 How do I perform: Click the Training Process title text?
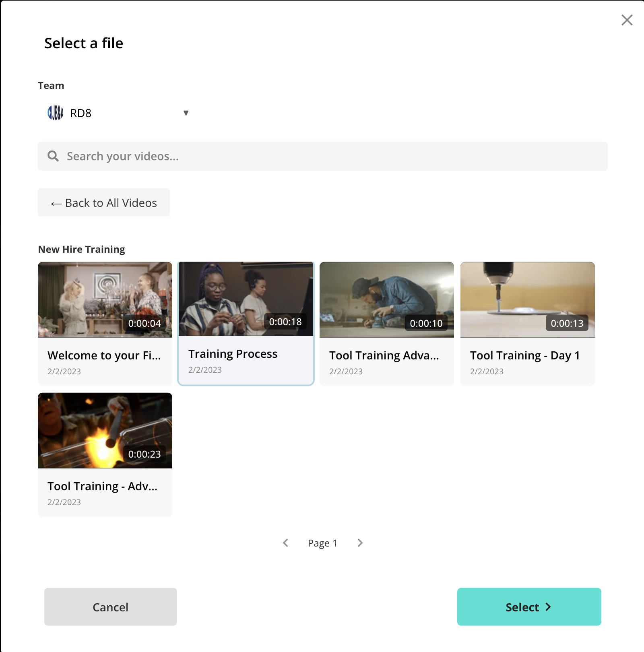click(233, 354)
